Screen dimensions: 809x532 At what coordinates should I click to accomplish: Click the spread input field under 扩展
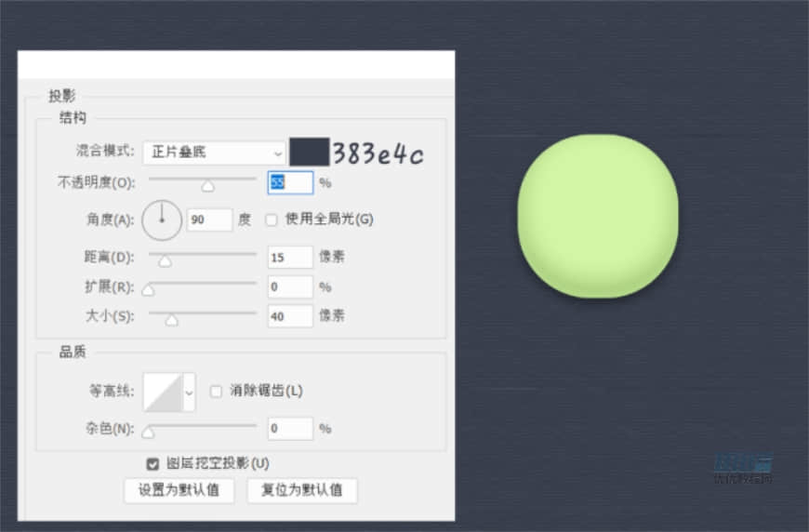pyautogui.click(x=290, y=286)
